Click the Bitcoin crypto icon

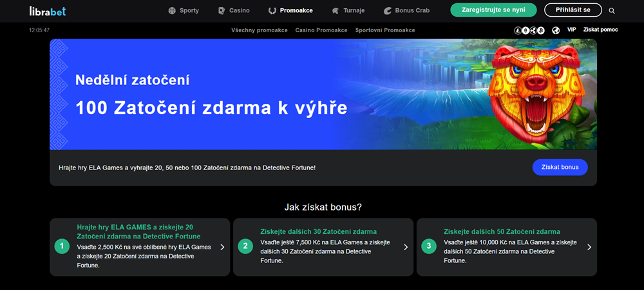[x=541, y=30]
